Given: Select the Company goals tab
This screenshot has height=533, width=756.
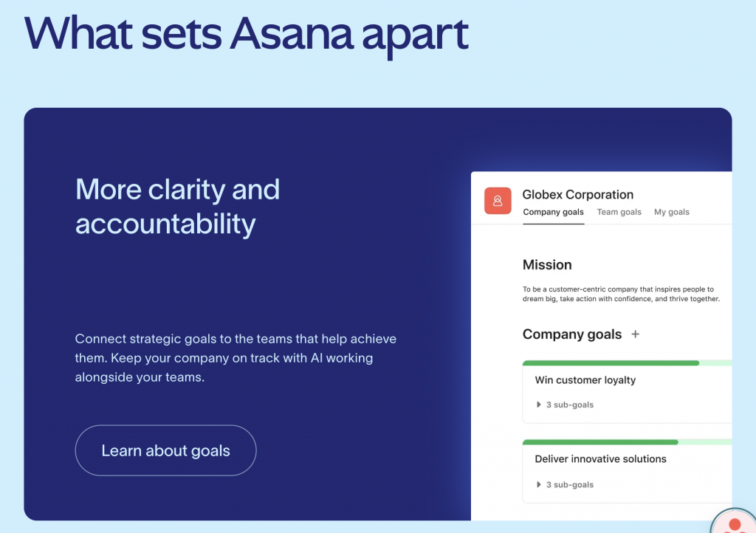Looking at the screenshot, I should (x=553, y=212).
